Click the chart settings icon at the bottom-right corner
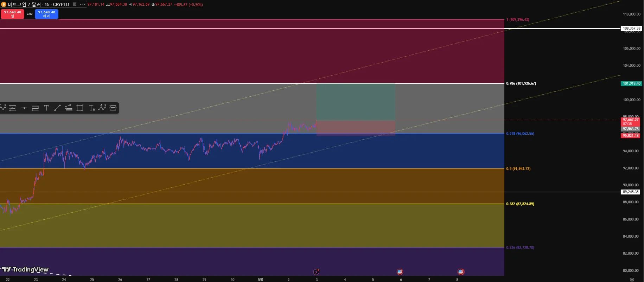 (632, 280)
